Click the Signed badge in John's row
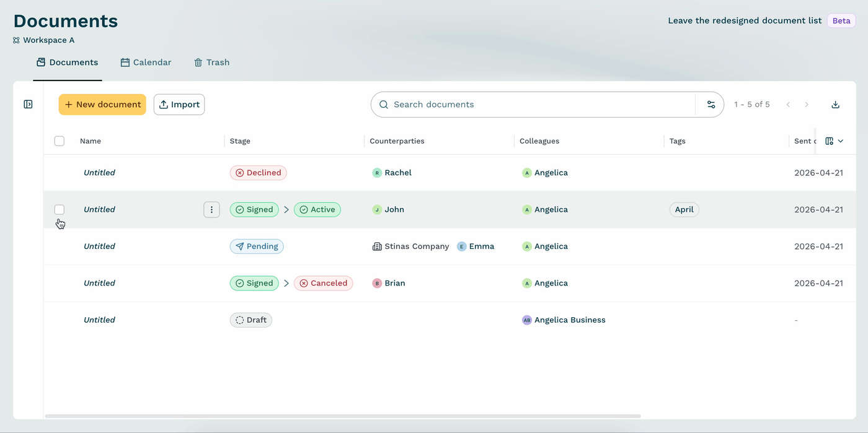 tap(254, 209)
